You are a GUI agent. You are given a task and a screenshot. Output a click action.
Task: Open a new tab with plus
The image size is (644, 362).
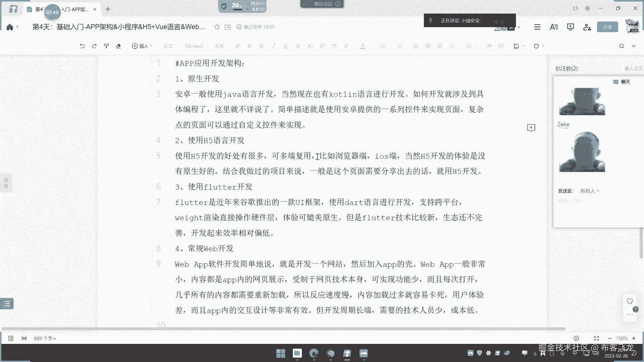point(108,9)
